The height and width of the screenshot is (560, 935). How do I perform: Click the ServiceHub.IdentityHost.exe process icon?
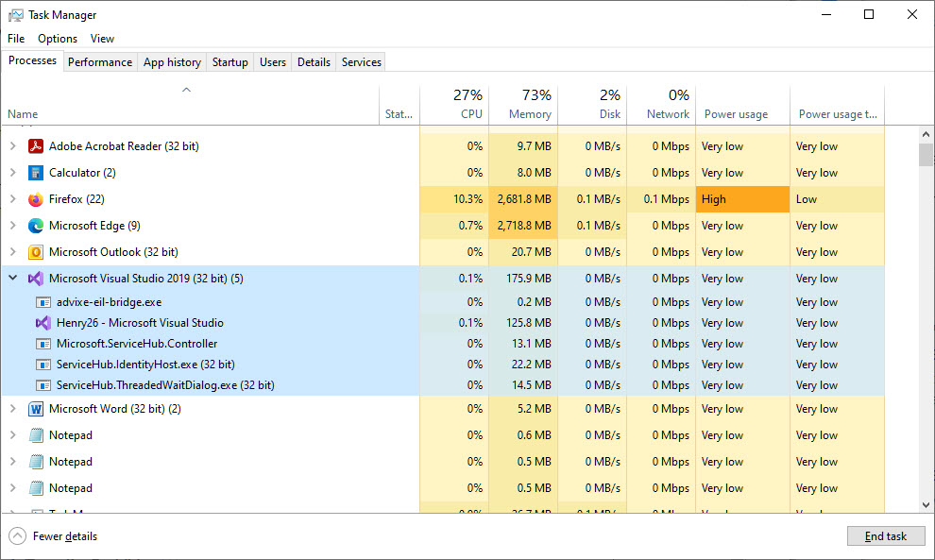click(x=44, y=365)
